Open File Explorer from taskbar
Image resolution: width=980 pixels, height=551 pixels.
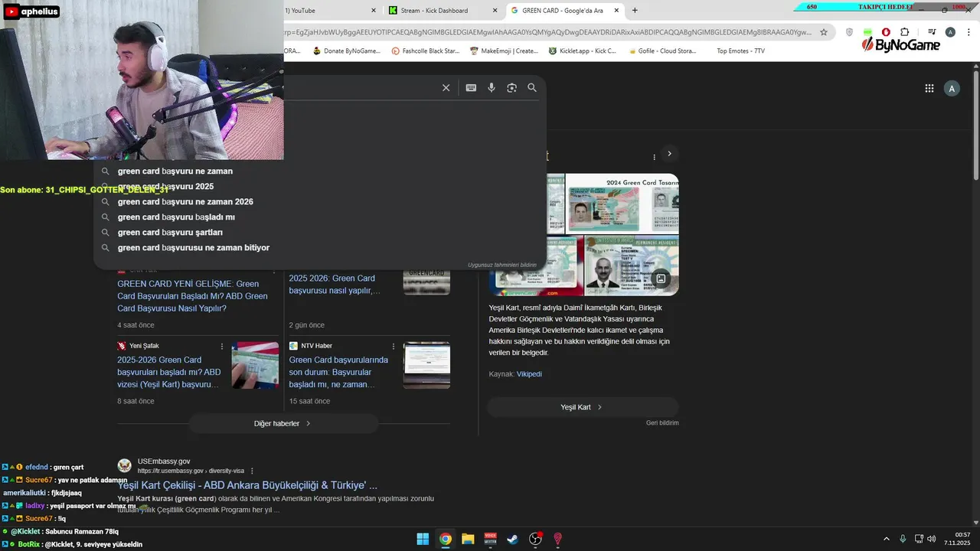468,539
